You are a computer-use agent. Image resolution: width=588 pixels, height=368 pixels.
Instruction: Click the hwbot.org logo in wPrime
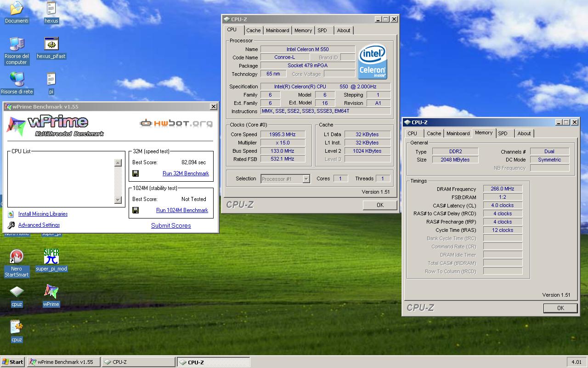point(176,123)
